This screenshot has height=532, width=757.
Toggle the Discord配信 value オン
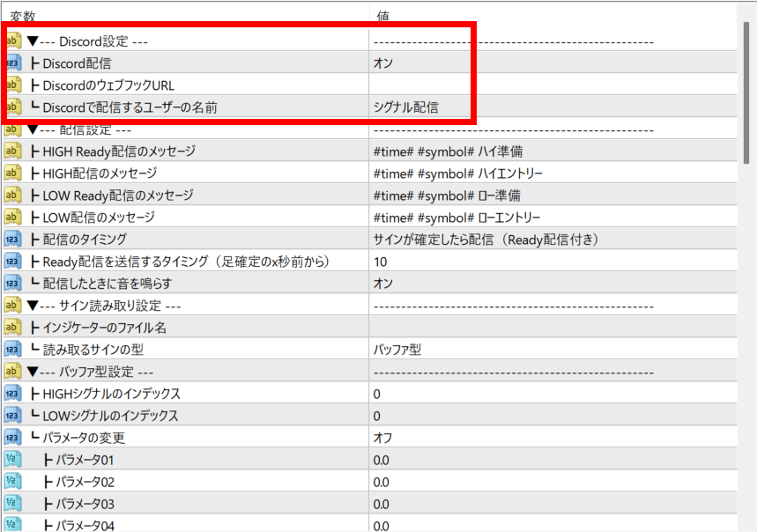click(x=383, y=63)
